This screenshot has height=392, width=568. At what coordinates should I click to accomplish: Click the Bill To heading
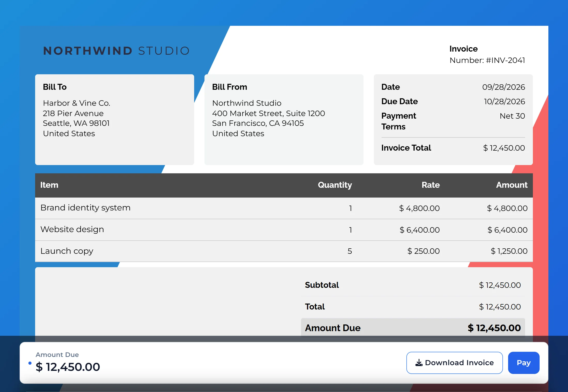[x=55, y=87]
